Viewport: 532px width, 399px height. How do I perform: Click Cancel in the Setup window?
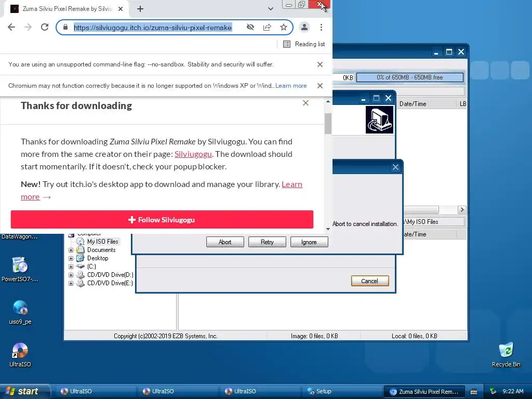[370, 281]
